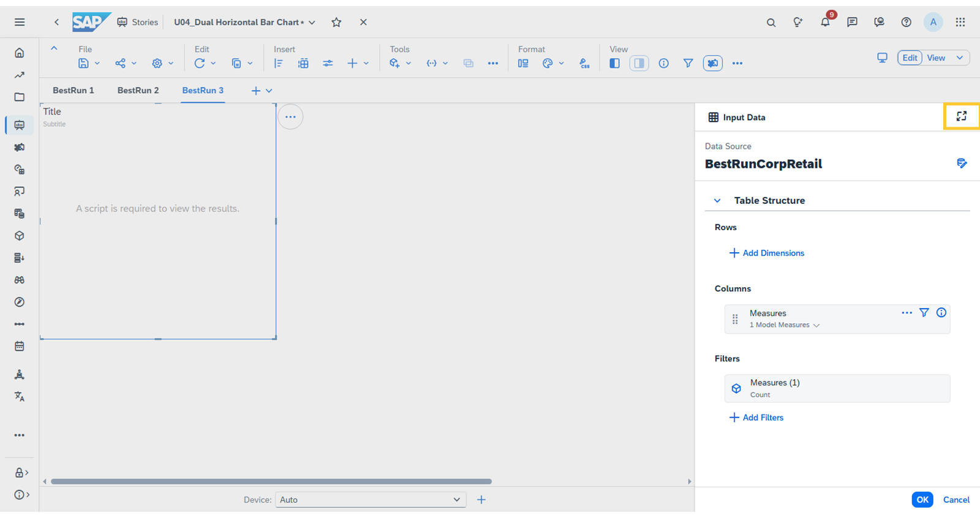Open the Share options dropdown arrow
This screenshot has height=518, width=980.
click(134, 63)
